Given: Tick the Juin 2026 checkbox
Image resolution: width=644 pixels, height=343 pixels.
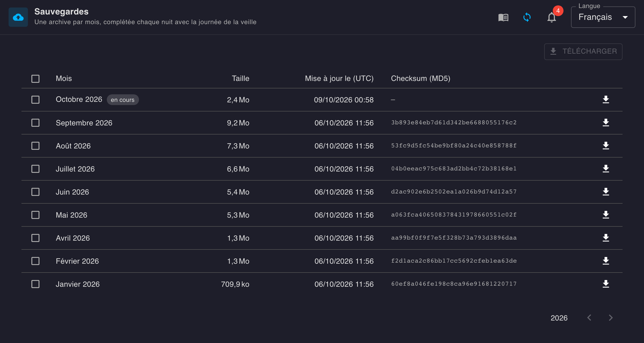Looking at the screenshot, I should coord(35,192).
